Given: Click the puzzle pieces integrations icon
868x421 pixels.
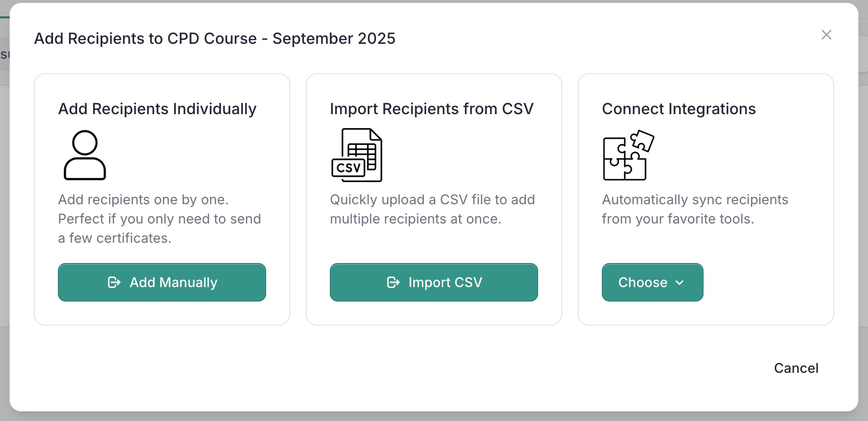Looking at the screenshot, I should (x=628, y=155).
